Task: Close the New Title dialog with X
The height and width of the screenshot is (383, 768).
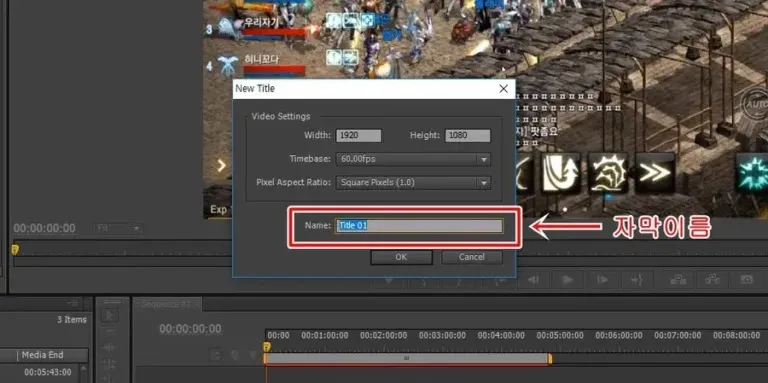Action: coord(503,89)
